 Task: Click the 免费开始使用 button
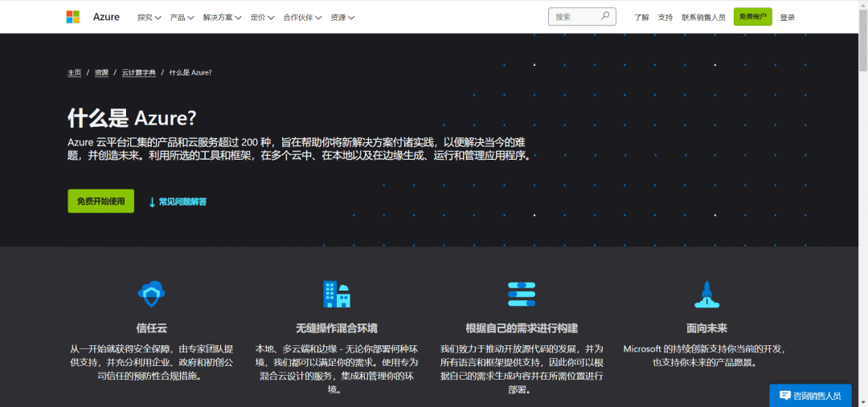[100, 201]
